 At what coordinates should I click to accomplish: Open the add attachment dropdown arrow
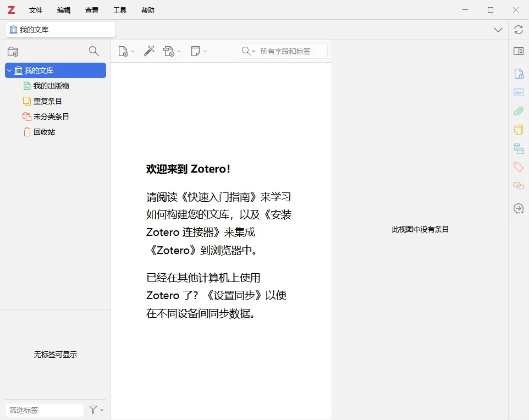click(x=179, y=51)
